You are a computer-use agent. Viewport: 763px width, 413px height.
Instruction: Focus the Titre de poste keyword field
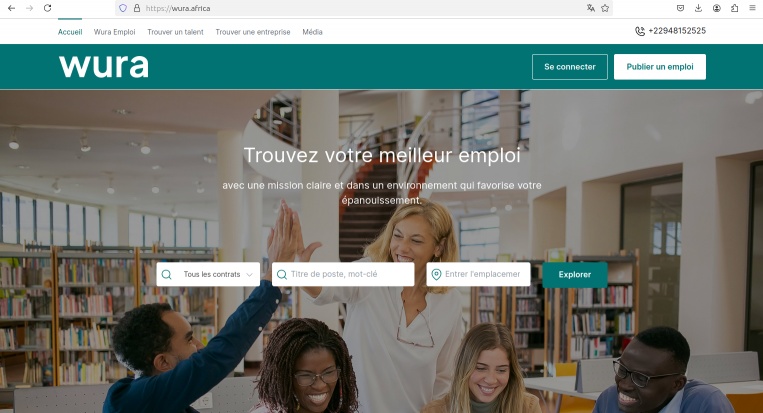343,274
